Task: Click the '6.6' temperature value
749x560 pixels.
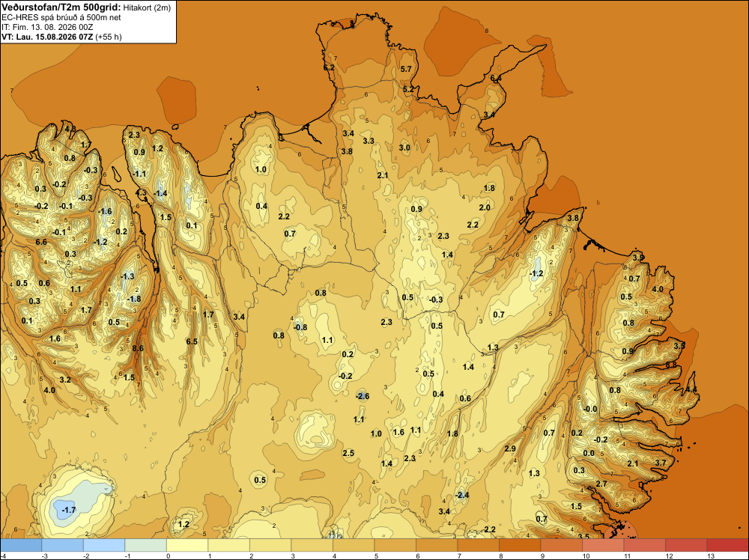Action: [x=41, y=242]
